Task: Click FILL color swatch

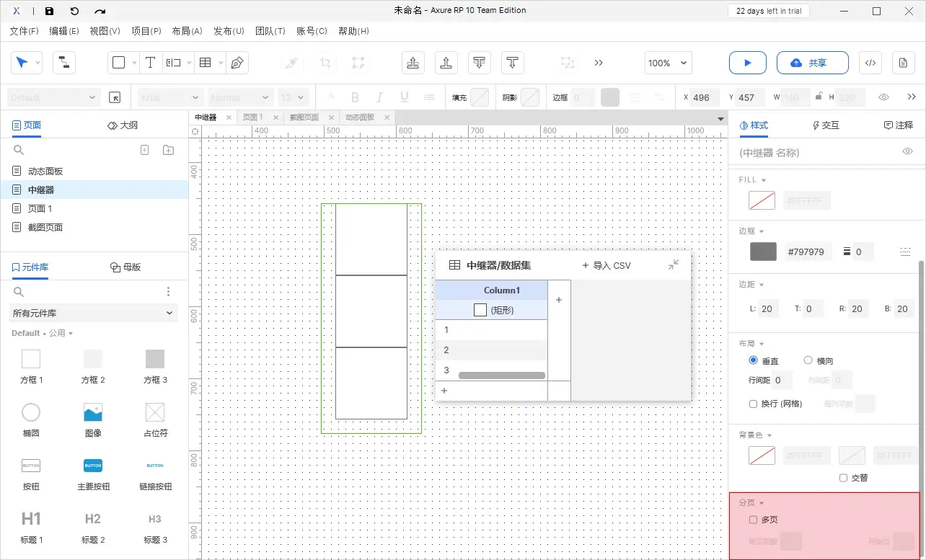Action: tap(762, 200)
